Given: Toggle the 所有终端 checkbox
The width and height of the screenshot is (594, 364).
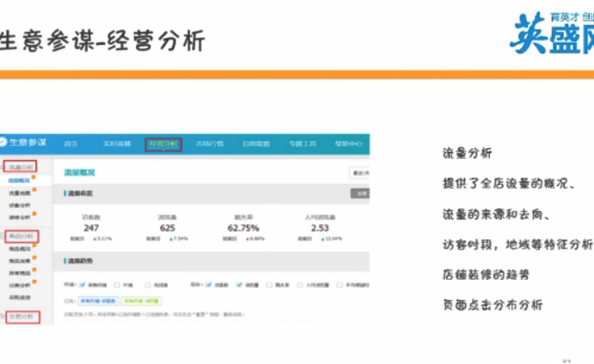Looking at the screenshot, I should pos(83,284).
